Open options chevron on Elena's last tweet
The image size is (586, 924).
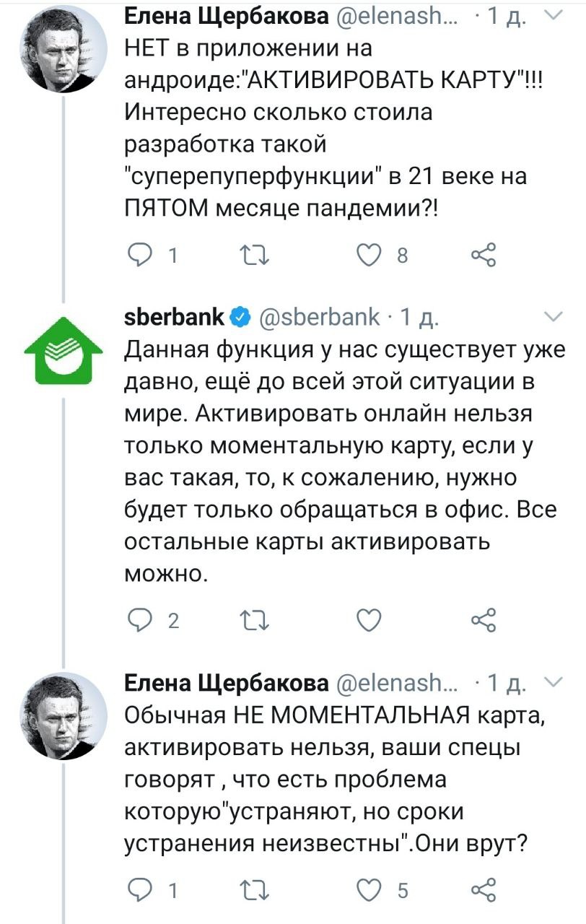(552, 682)
